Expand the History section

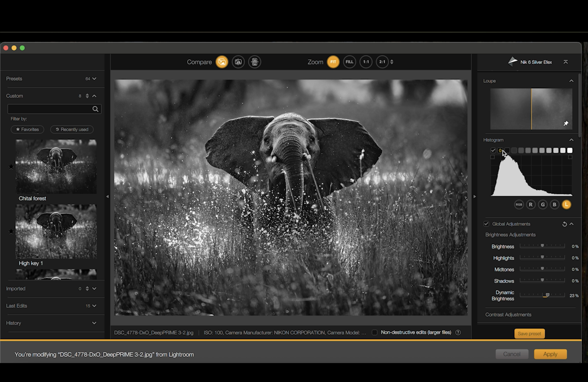(x=94, y=323)
